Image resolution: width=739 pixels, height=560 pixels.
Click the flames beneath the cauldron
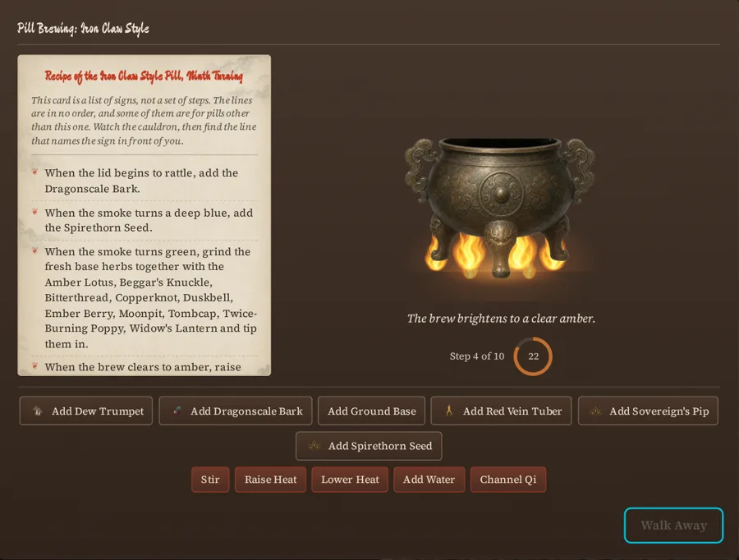click(x=495, y=255)
